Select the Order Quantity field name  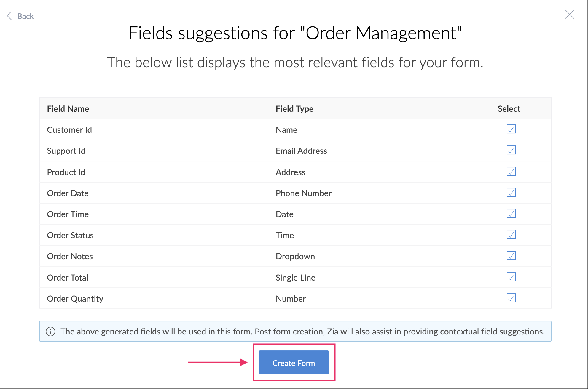[x=75, y=299]
